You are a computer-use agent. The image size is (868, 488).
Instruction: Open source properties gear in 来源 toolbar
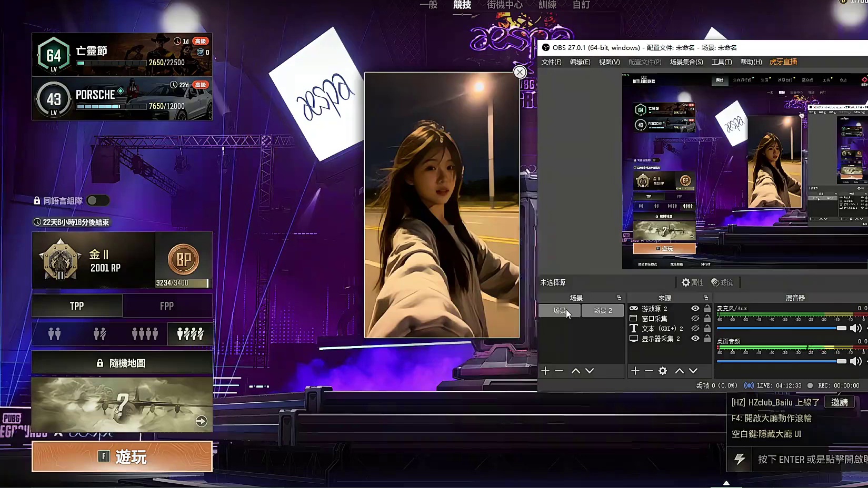point(663,371)
